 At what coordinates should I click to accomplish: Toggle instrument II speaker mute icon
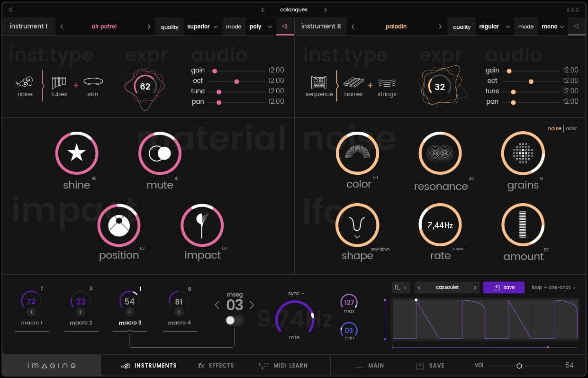click(576, 27)
